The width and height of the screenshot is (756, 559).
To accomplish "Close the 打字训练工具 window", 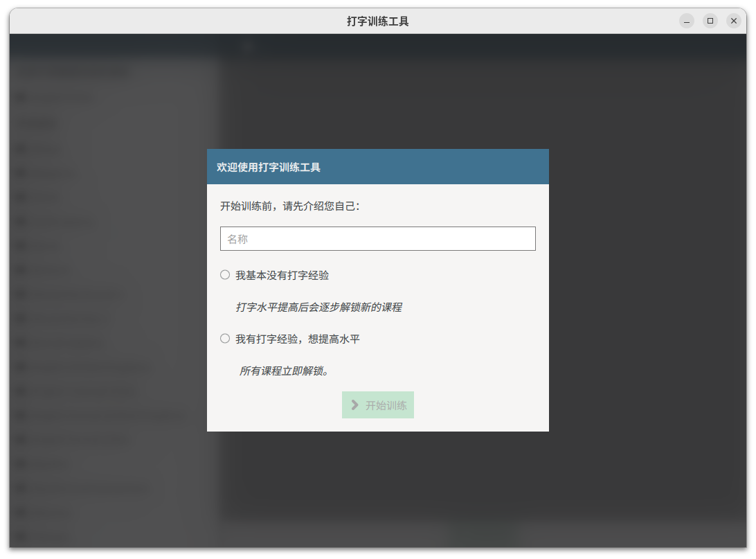I will tap(733, 21).
